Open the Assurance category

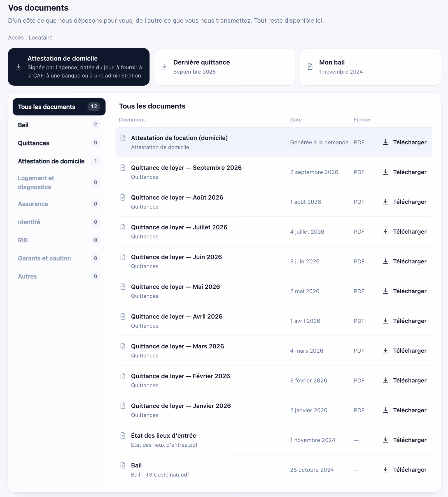coord(59,204)
